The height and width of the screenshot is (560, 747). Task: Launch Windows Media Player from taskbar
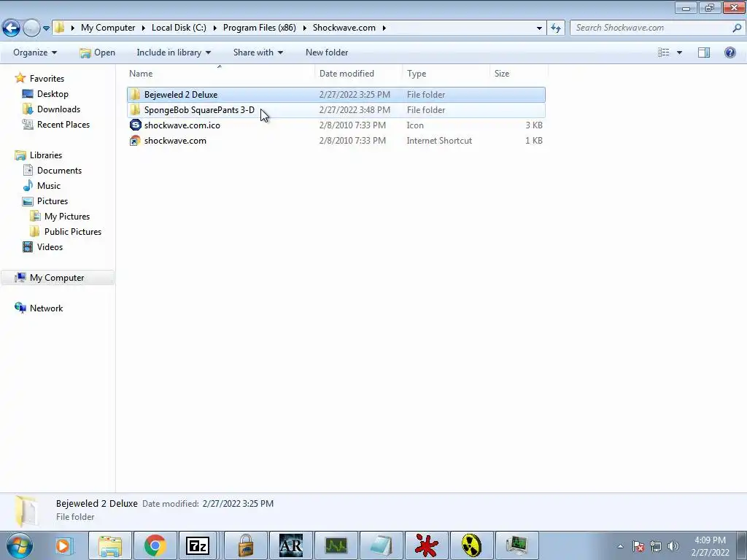[63, 545]
